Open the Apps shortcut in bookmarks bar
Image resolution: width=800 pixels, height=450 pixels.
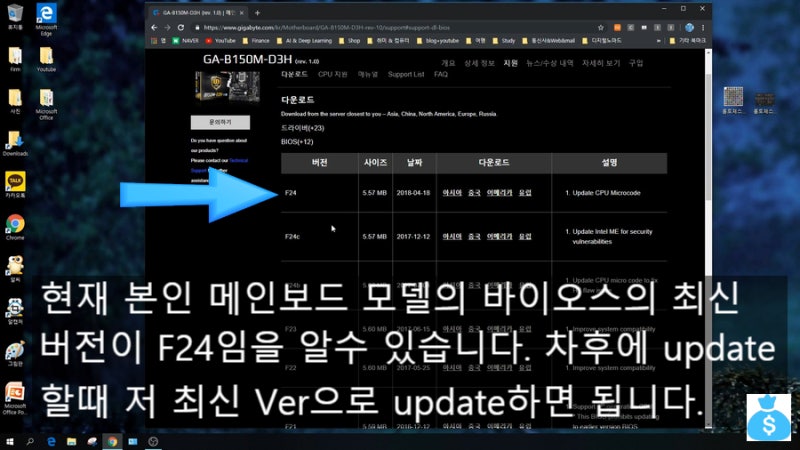(x=158, y=41)
